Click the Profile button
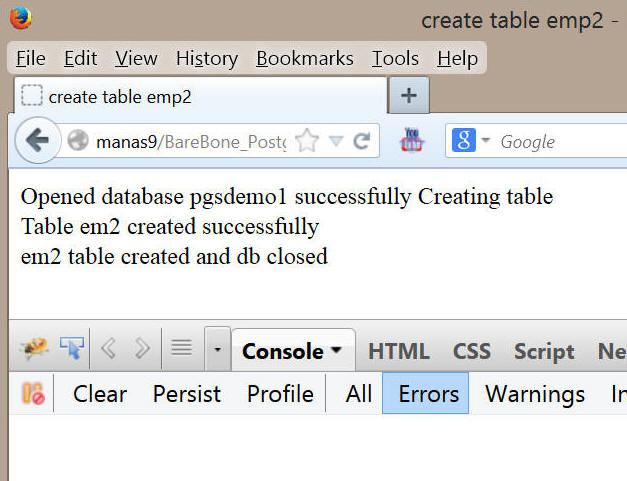627x481 pixels. tap(280, 395)
